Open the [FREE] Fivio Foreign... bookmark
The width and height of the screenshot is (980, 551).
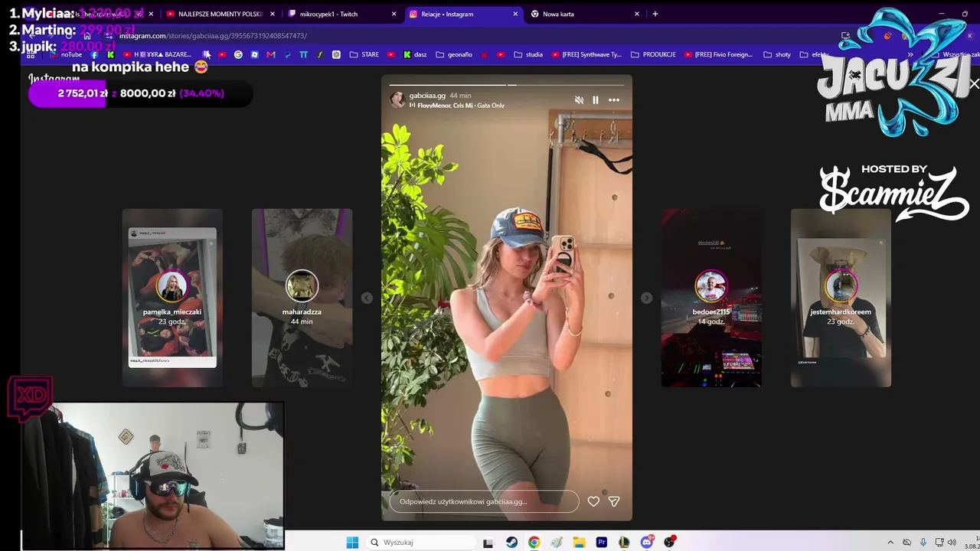tap(719, 54)
